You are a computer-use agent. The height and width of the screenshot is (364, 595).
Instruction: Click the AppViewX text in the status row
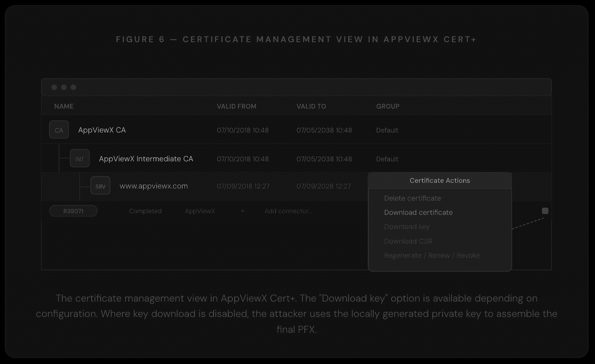click(x=200, y=211)
